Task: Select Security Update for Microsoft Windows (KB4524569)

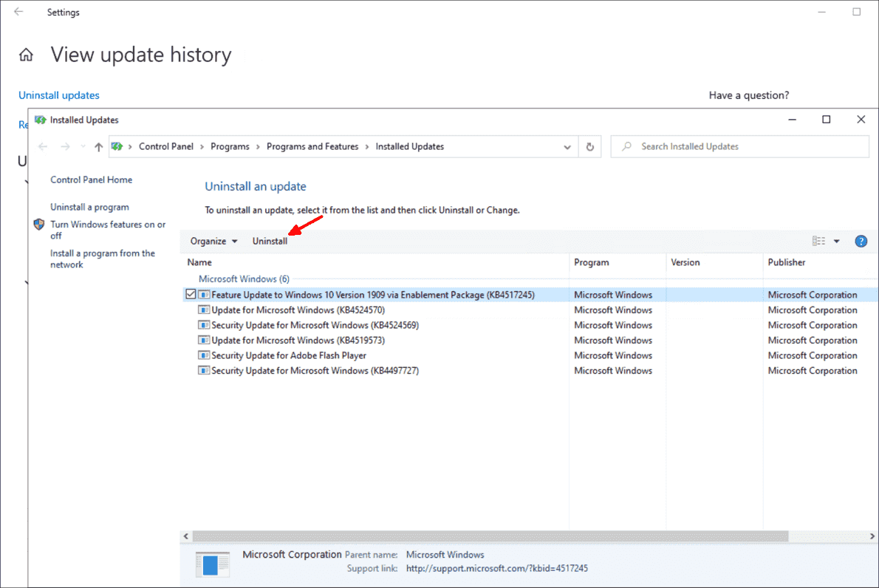Action: pos(315,325)
